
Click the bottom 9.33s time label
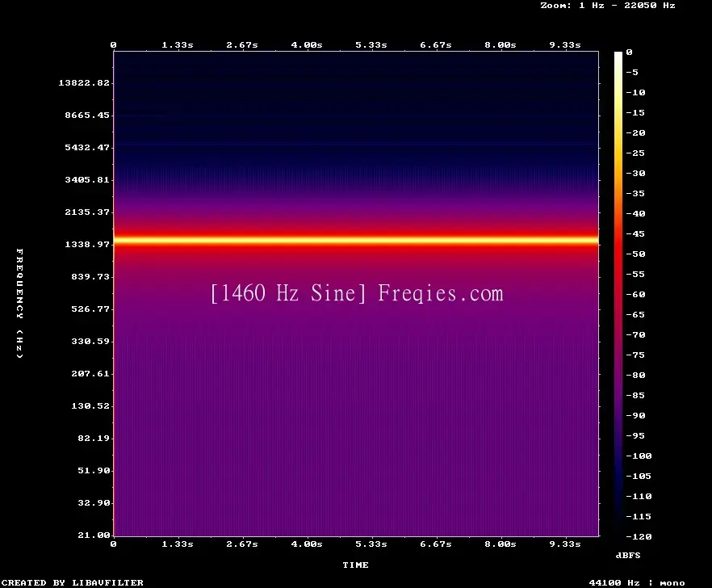coord(565,544)
